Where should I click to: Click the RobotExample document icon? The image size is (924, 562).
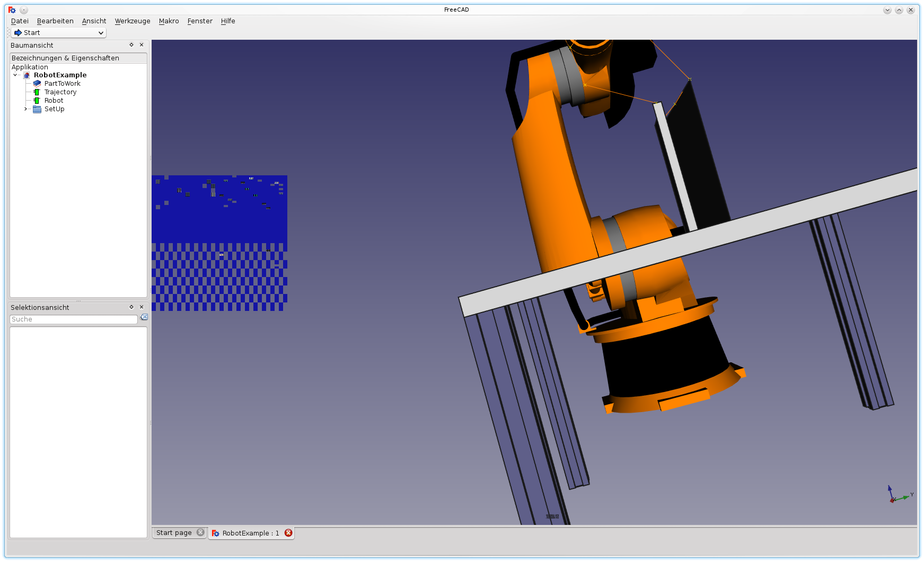tap(27, 75)
